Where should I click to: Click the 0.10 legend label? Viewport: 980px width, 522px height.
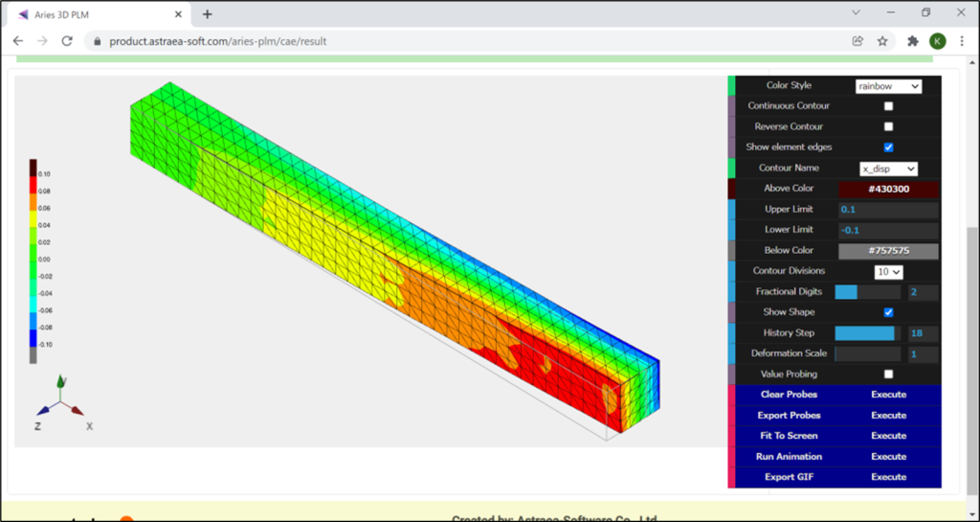pyautogui.click(x=44, y=174)
